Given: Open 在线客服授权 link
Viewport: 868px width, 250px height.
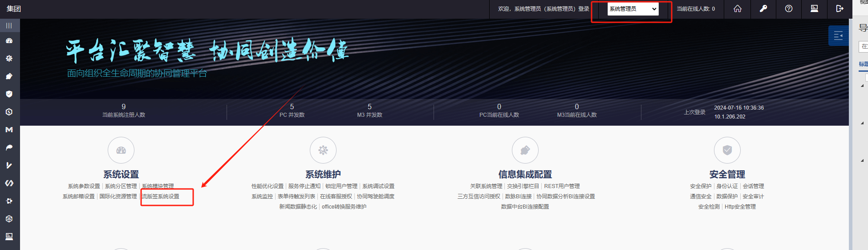Looking at the screenshot, I should point(336,197).
